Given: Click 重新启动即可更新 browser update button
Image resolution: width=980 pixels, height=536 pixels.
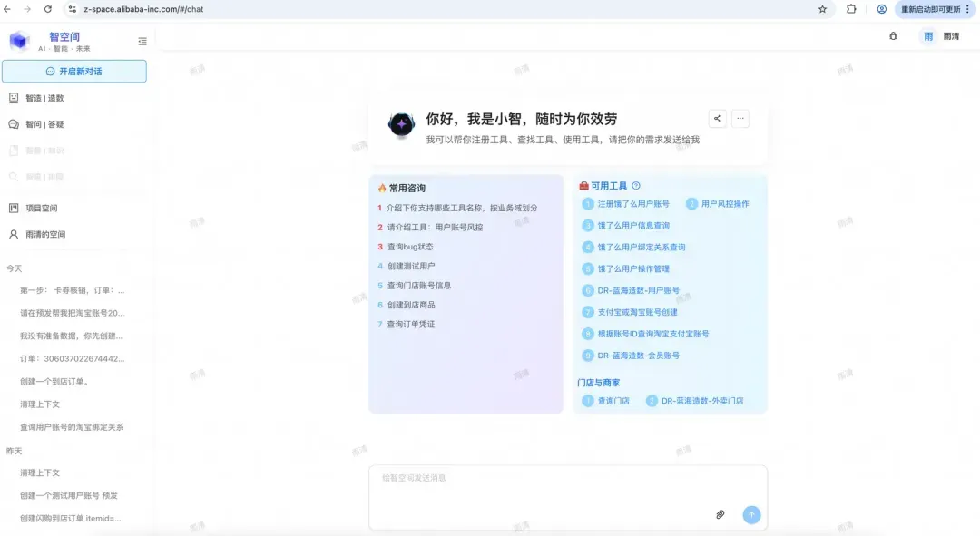Looking at the screenshot, I should click(x=936, y=9).
